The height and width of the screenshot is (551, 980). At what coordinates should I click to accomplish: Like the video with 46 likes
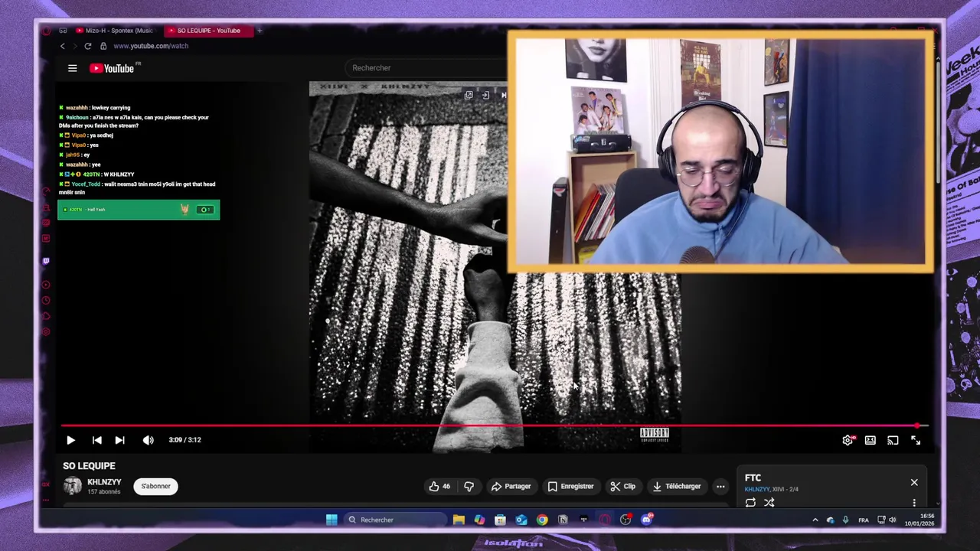pos(439,486)
